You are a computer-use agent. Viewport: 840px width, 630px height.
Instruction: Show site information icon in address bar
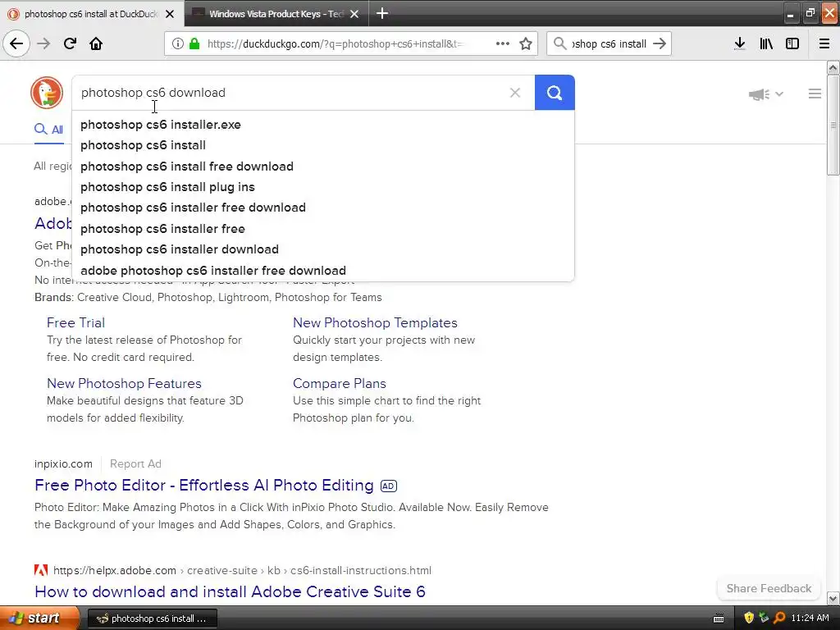(x=178, y=44)
